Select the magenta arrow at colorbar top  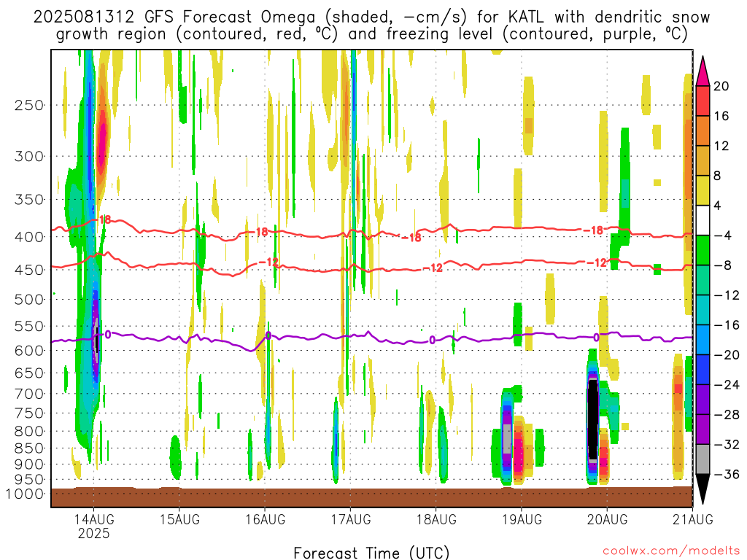[703, 71]
